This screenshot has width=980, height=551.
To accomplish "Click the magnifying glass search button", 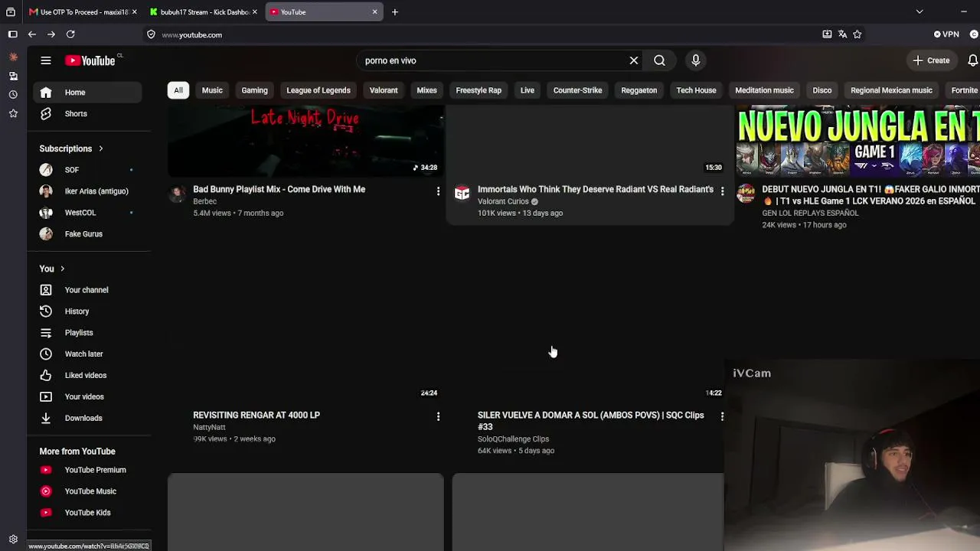I will point(659,60).
